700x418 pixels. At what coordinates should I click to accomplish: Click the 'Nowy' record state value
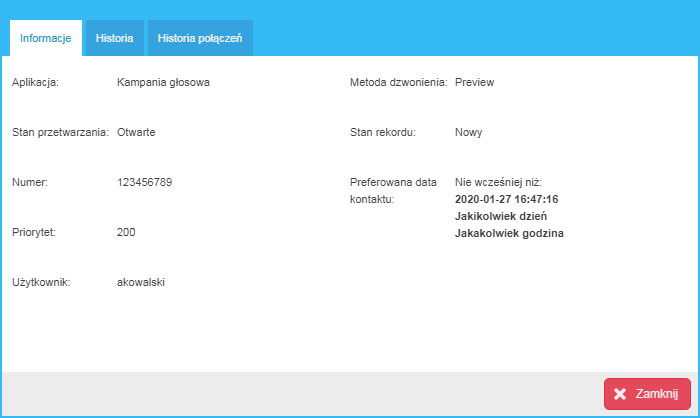[469, 132]
